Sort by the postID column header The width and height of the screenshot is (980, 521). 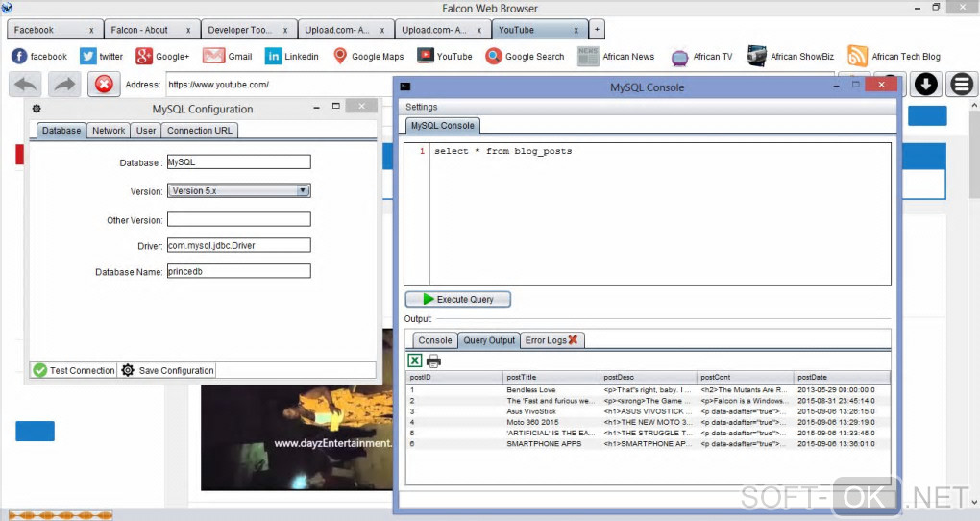[454, 377]
